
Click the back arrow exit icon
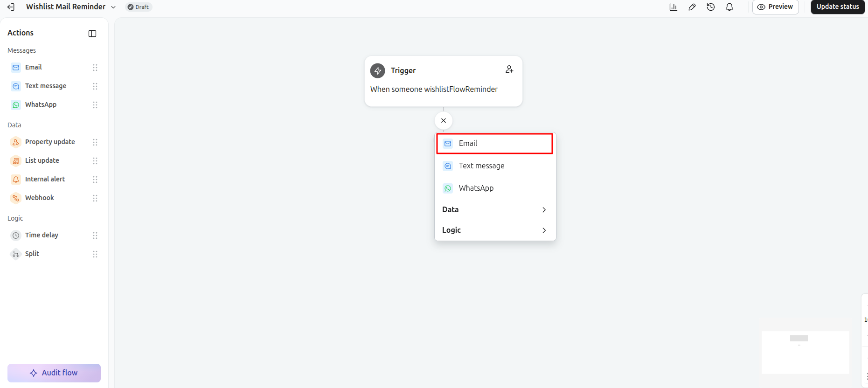click(11, 7)
